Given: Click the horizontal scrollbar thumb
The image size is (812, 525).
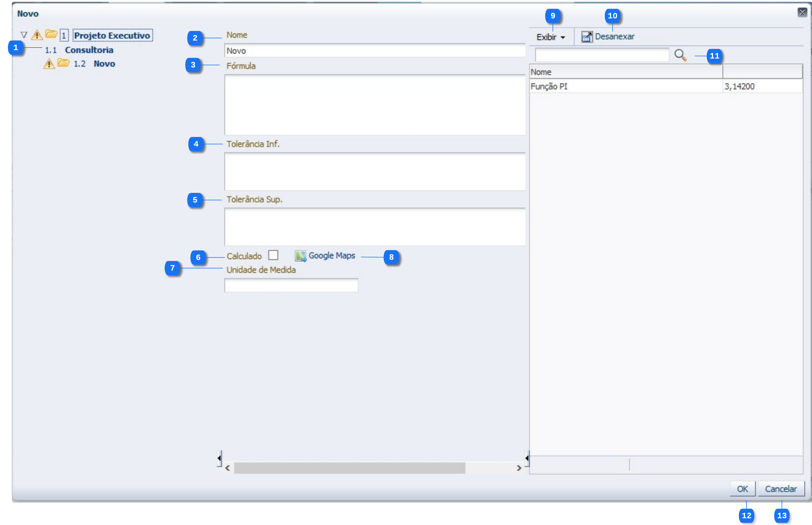Looking at the screenshot, I should pyautogui.click(x=349, y=468).
